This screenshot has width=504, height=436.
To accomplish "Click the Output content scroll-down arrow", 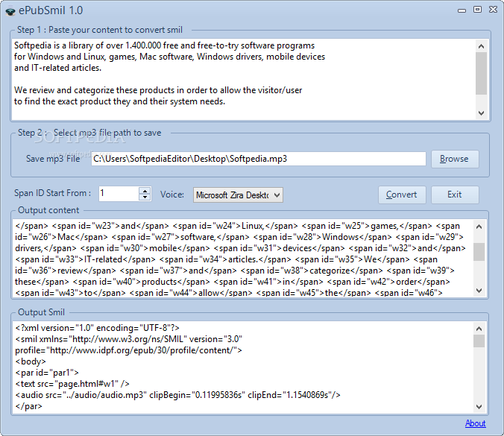I will click(x=479, y=291).
